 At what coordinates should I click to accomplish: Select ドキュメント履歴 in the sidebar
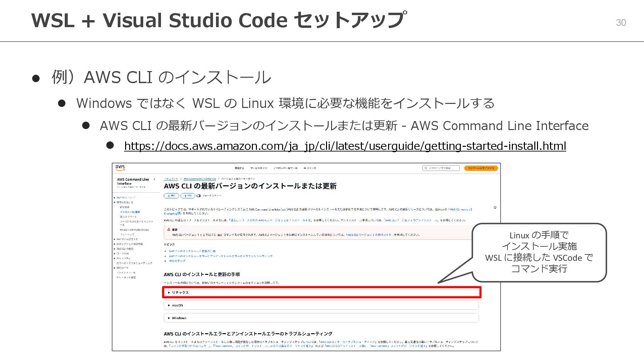(126, 278)
